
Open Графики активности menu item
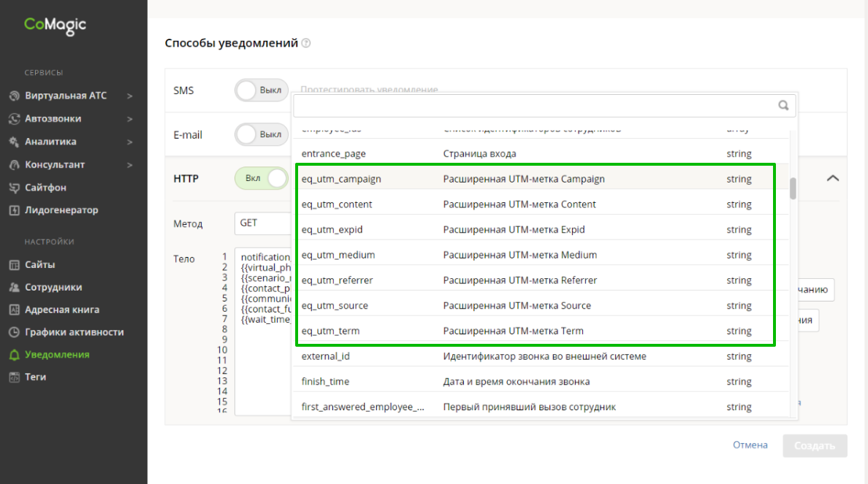(x=74, y=332)
